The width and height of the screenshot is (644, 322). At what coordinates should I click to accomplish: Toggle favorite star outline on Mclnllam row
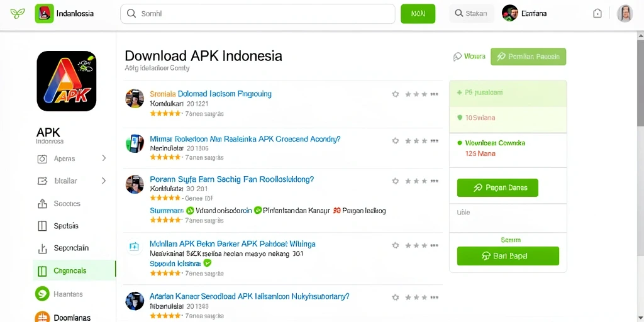click(395, 245)
